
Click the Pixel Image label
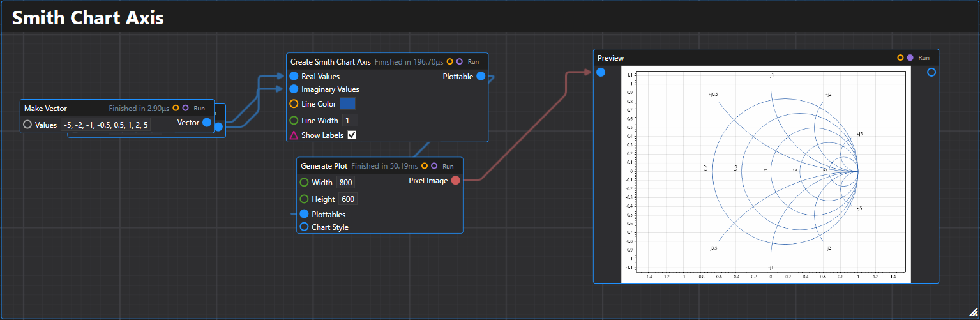click(x=428, y=181)
